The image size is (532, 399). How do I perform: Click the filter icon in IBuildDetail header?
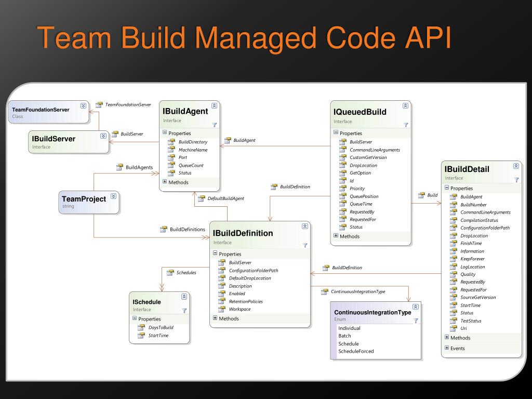click(516, 180)
